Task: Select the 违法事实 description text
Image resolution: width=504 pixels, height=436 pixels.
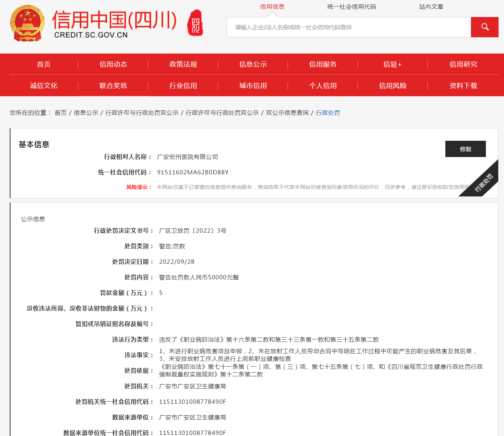Action: point(318,355)
